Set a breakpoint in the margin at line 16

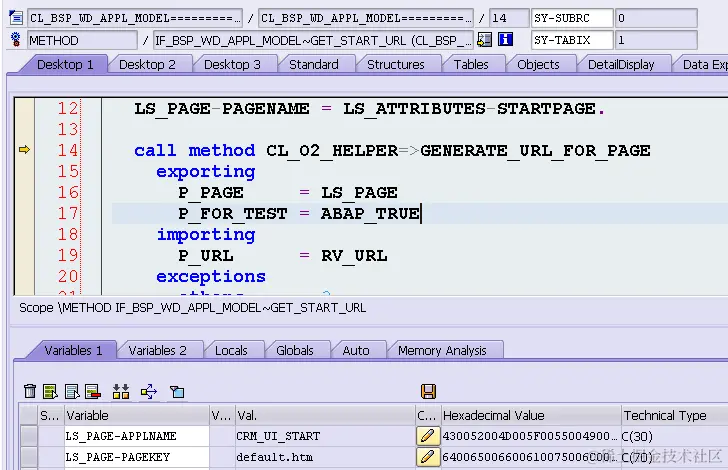click(x=24, y=192)
